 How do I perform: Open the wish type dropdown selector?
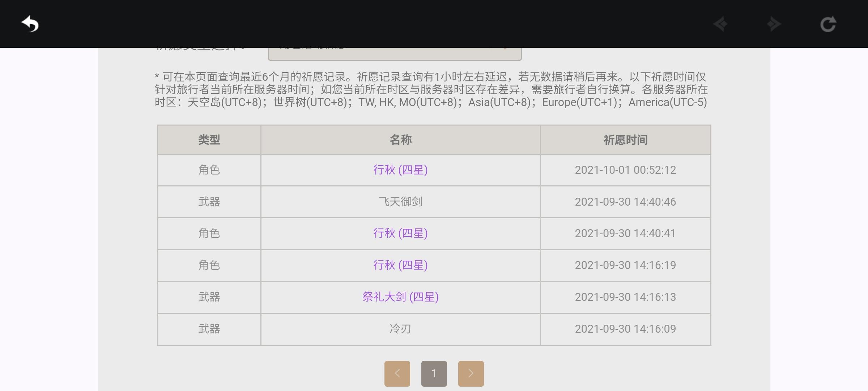(394, 53)
